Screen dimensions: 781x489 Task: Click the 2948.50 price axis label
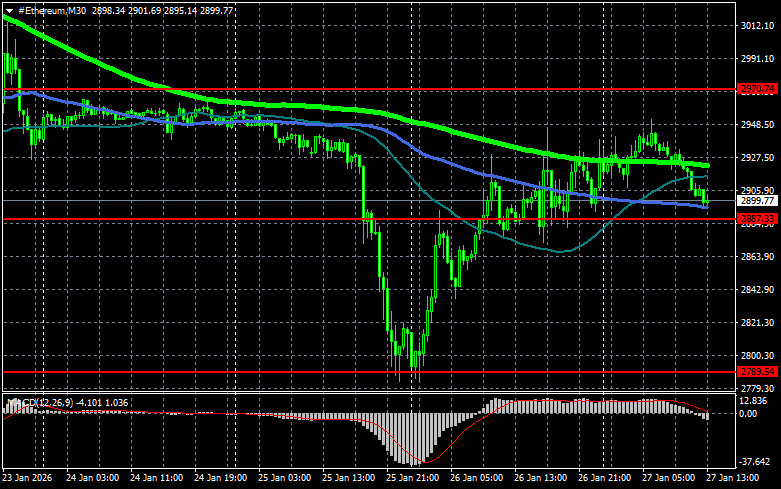click(757, 124)
